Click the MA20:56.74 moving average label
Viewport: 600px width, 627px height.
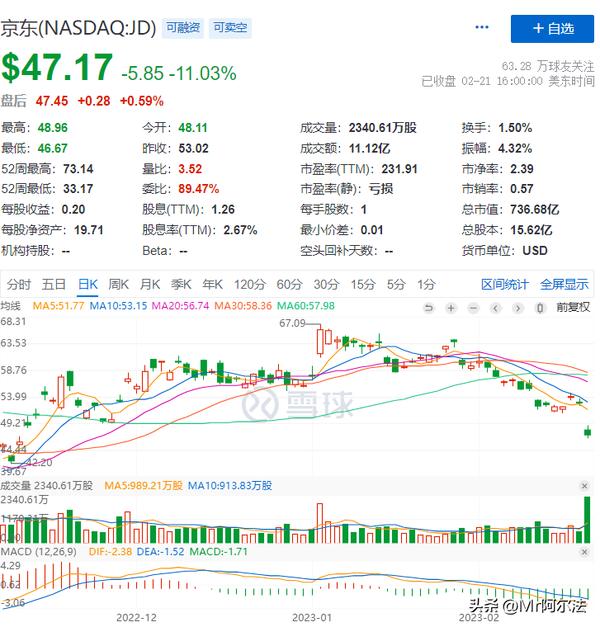(x=181, y=306)
